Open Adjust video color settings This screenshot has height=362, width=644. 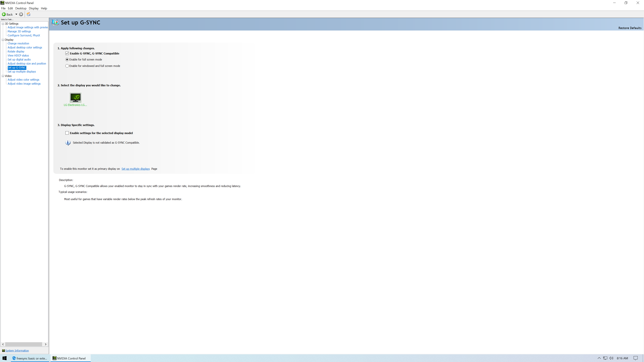23,80
